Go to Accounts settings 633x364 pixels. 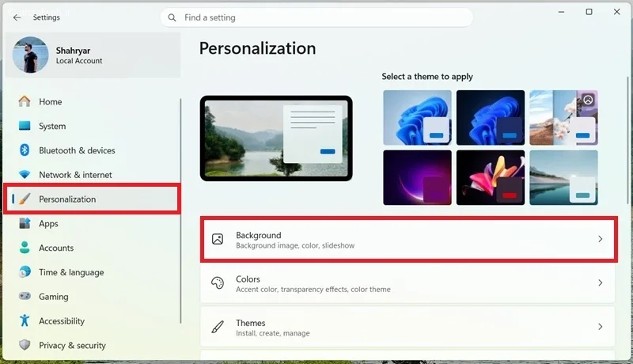point(92,248)
